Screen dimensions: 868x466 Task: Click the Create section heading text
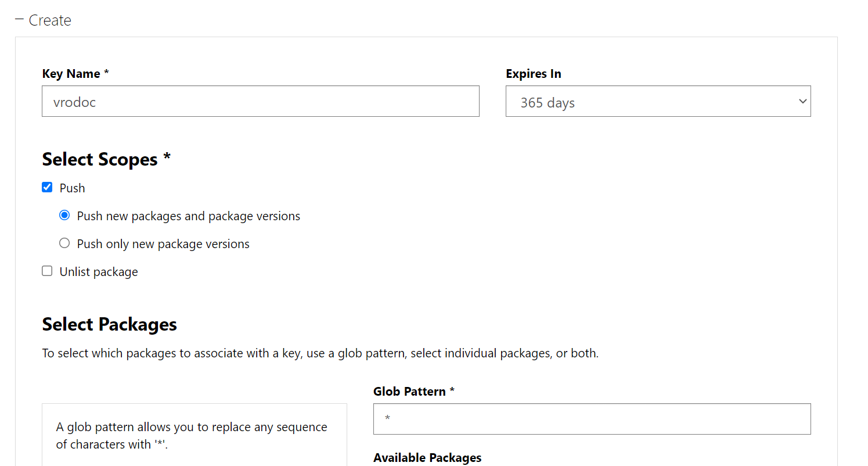pyautogui.click(x=50, y=20)
